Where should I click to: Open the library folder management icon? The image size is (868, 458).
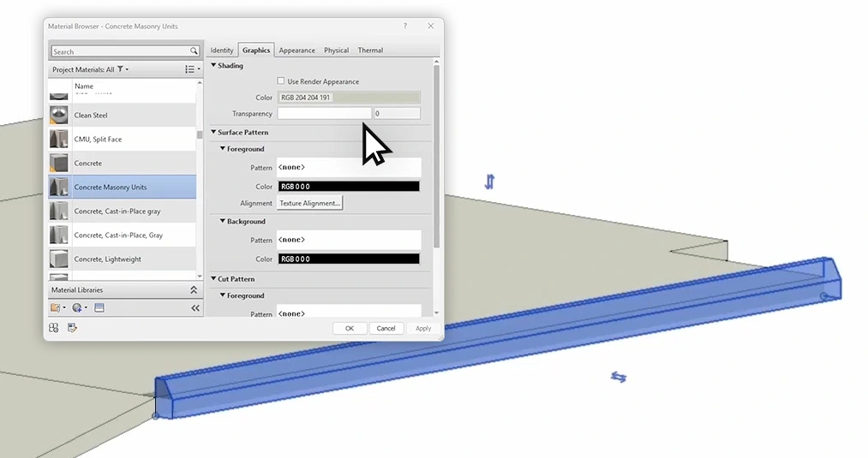(x=57, y=307)
